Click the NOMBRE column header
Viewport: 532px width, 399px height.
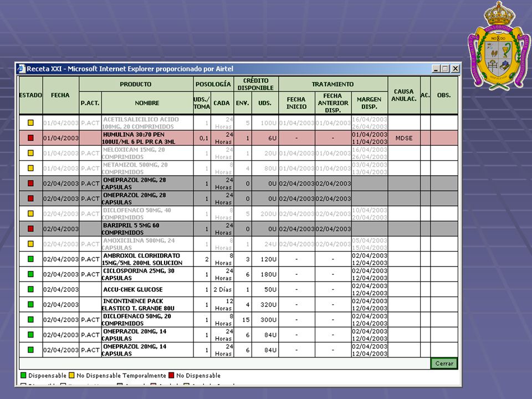coord(147,103)
